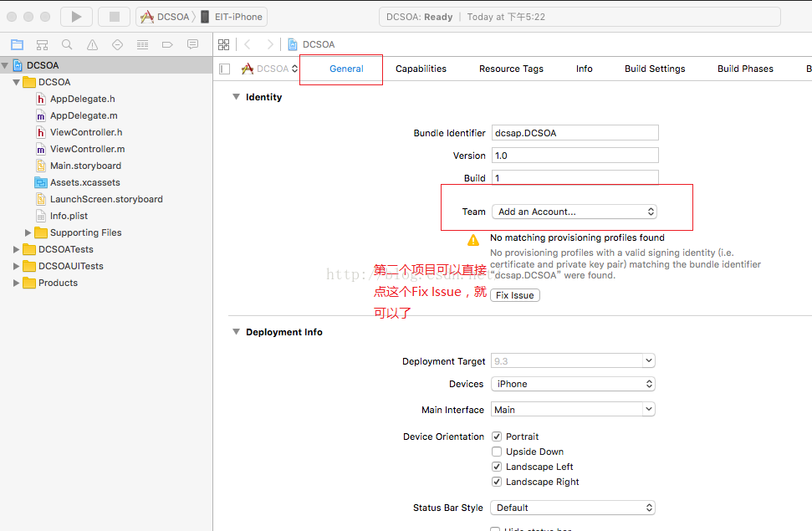Image resolution: width=812 pixels, height=531 pixels.
Task: Collapse the DCSOA project root
Action: (x=5, y=65)
